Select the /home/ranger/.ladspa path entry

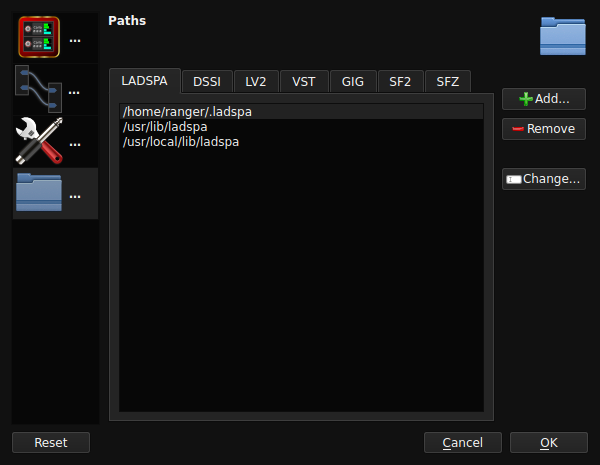(x=301, y=112)
